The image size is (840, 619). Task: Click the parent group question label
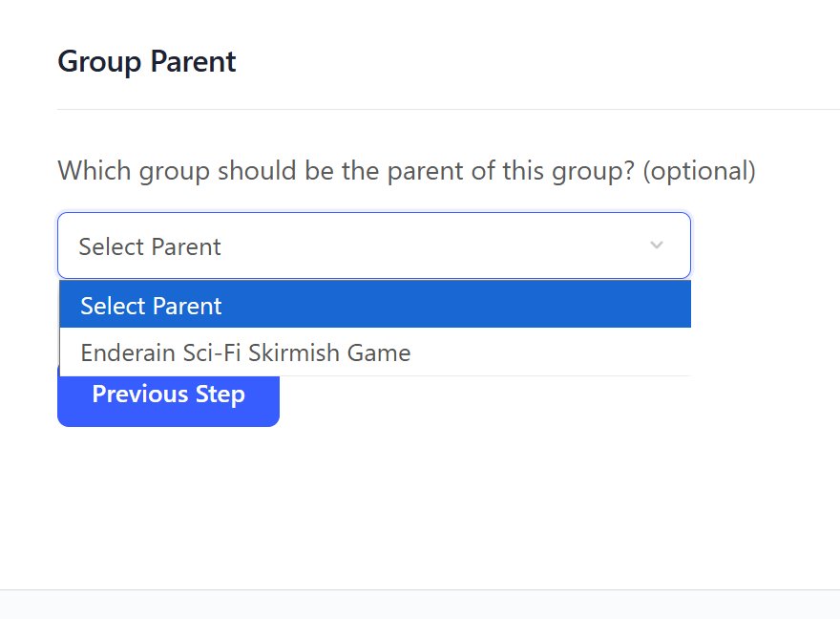click(407, 171)
